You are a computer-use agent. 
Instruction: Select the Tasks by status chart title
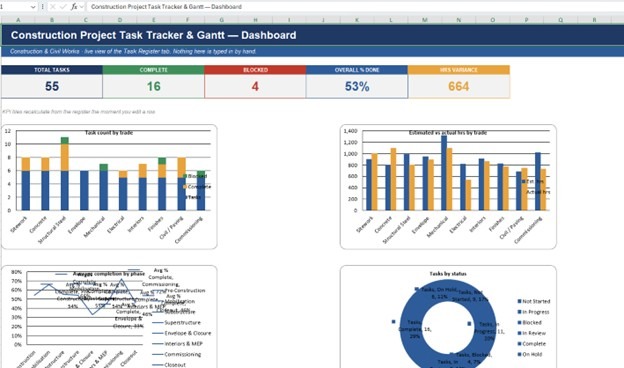(x=448, y=274)
